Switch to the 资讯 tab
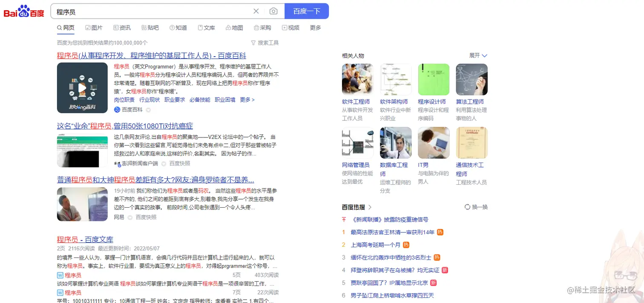 (x=122, y=28)
